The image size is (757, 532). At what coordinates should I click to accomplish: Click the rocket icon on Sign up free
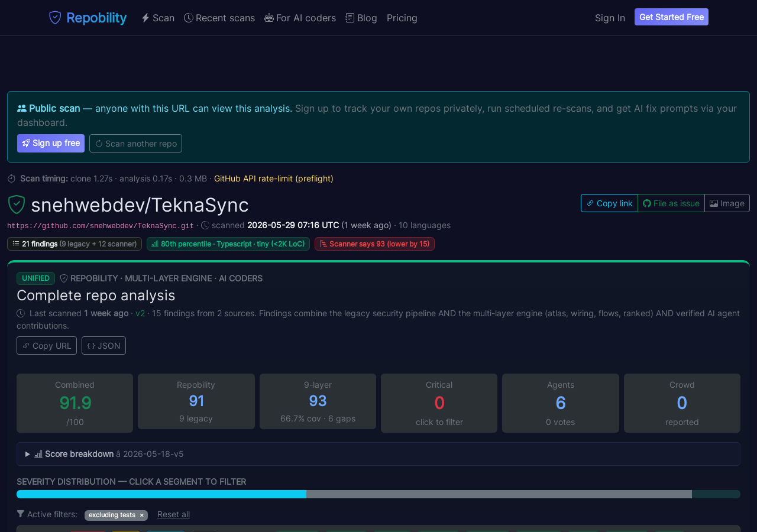[x=26, y=143]
